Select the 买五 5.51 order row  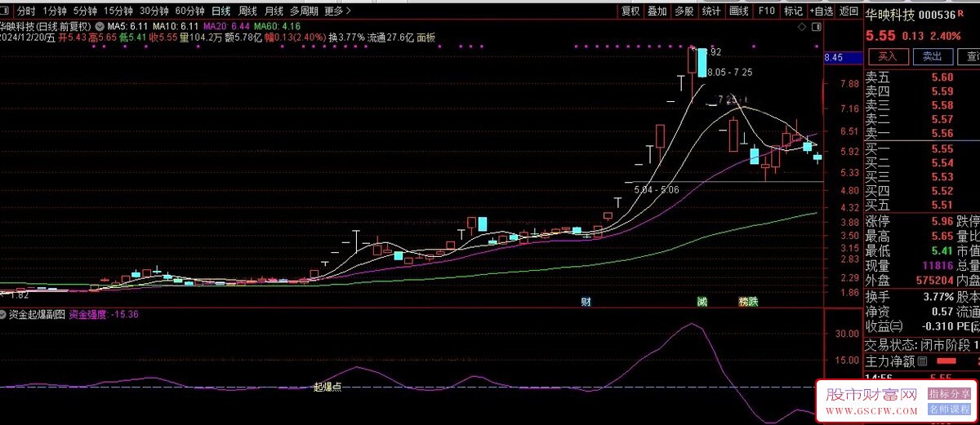click(922, 205)
